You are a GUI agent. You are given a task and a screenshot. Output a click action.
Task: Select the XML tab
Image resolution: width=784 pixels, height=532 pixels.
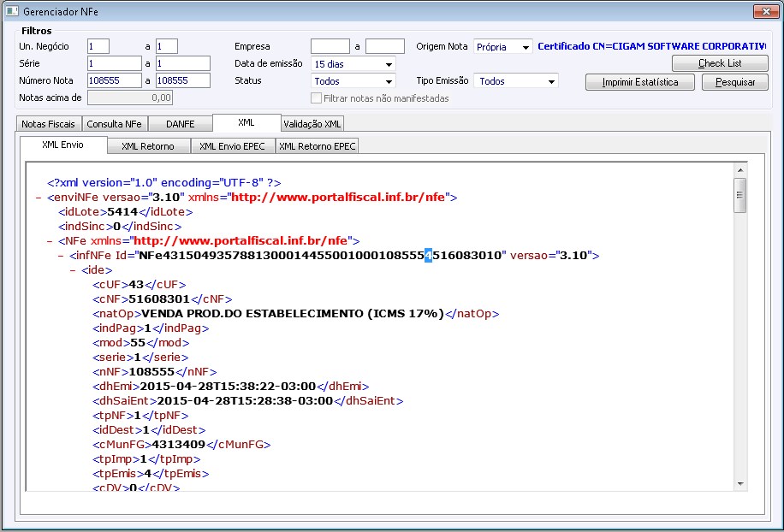click(246, 122)
